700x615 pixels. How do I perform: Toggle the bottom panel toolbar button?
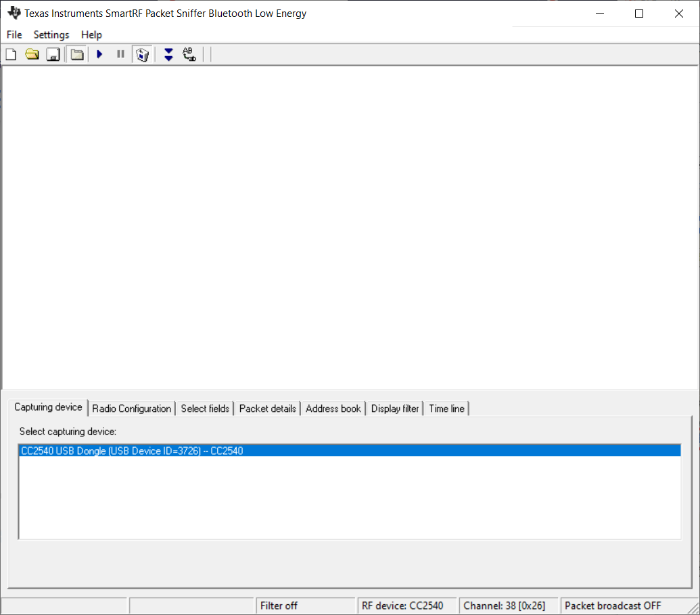77,55
